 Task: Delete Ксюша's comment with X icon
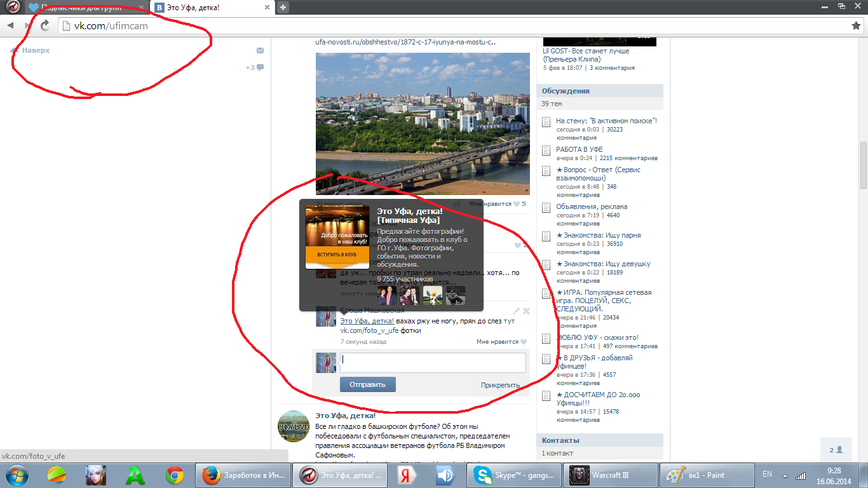tap(526, 311)
